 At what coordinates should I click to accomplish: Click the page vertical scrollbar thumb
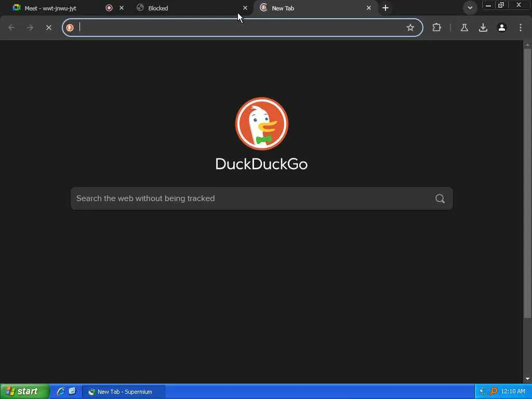527,183
